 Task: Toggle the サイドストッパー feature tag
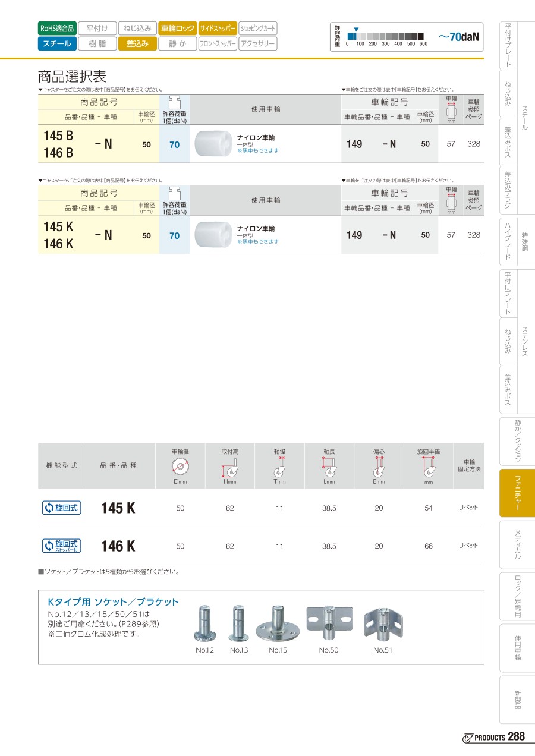[x=218, y=28]
